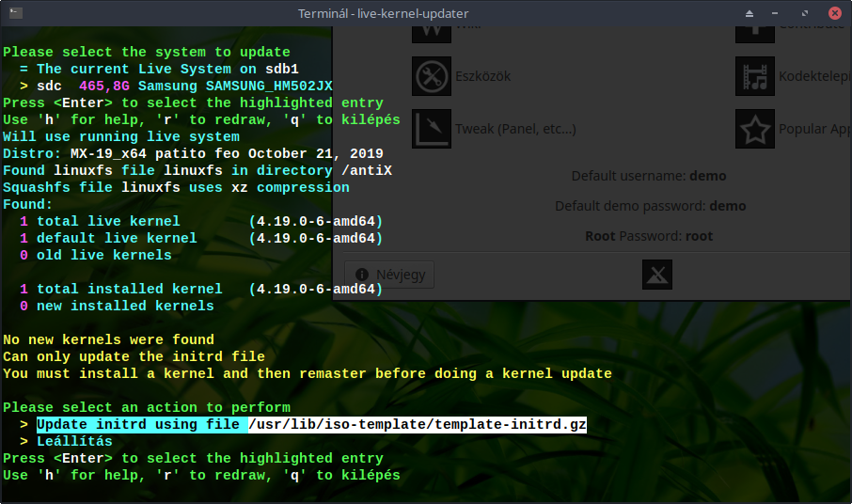This screenshot has height=504, width=852.
Task: Open the Tweak (Panel, etc...) icon
Action: pyautogui.click(x=432, y=129)
